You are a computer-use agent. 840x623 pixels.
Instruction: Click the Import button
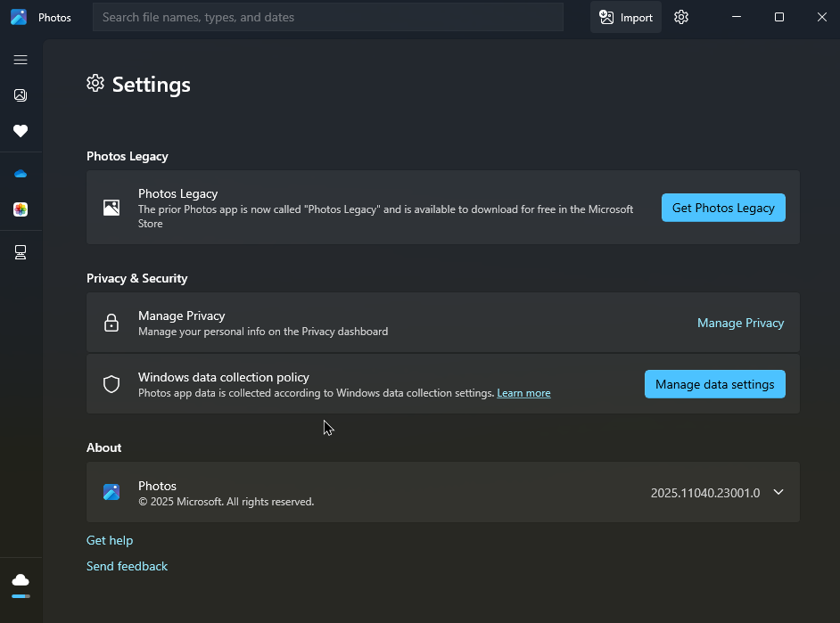click(x=626, y=17)
